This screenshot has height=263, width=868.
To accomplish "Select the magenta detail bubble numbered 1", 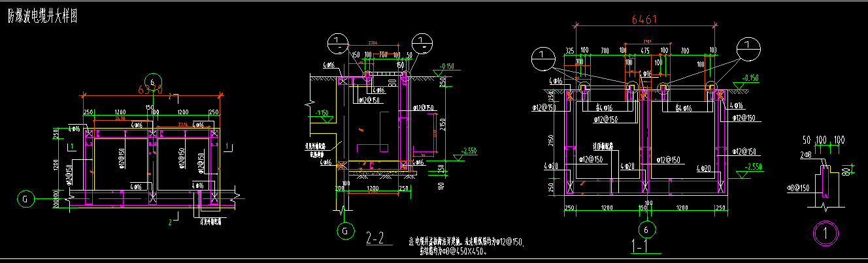I will click(825, 232).
